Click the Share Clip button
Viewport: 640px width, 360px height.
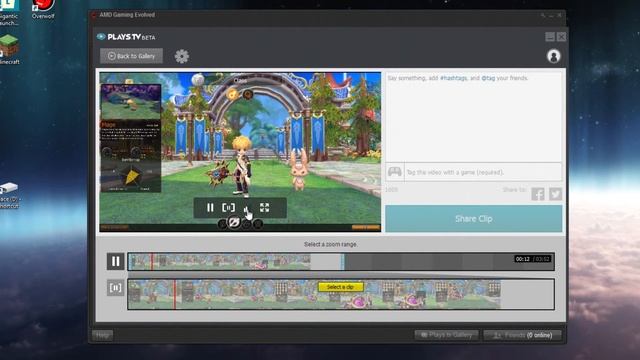point(473,219)
